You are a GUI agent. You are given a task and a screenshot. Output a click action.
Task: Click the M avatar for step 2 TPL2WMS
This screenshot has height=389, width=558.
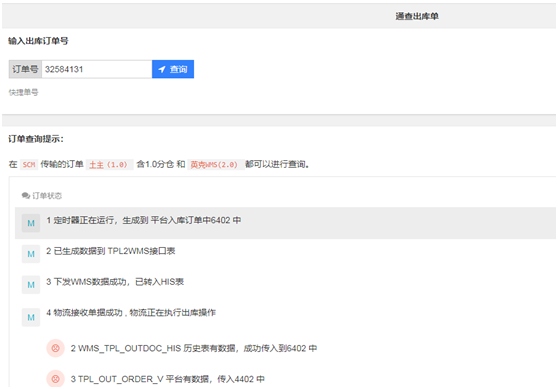pos(31,254)
